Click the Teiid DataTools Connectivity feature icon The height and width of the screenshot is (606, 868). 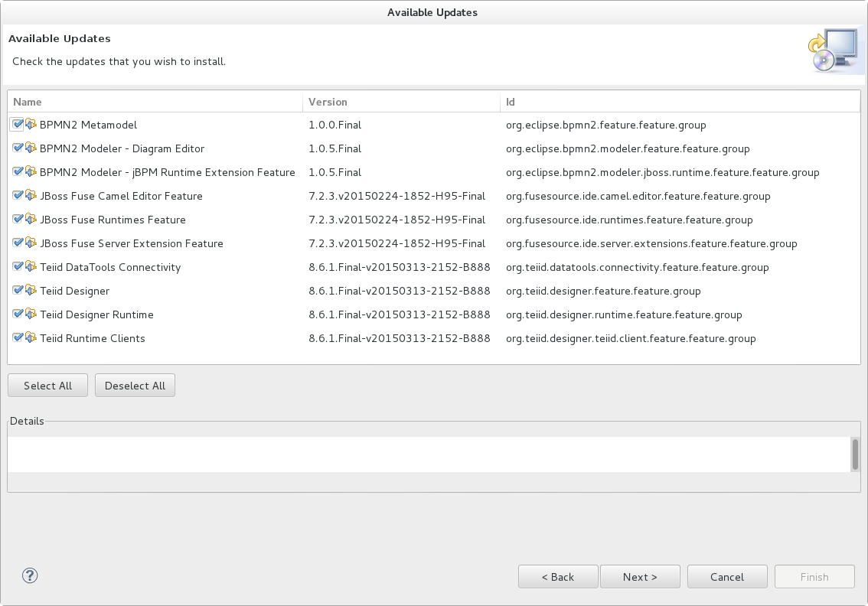click(31, 267)
